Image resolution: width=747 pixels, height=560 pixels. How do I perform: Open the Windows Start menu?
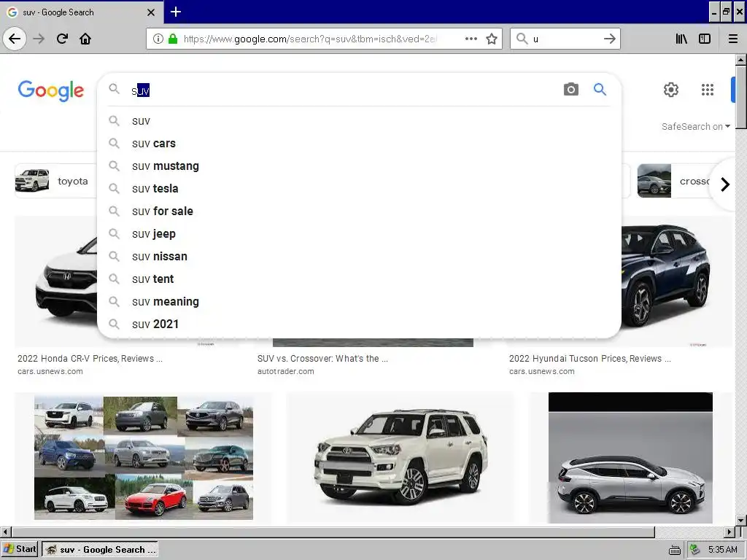pos(20,549)
